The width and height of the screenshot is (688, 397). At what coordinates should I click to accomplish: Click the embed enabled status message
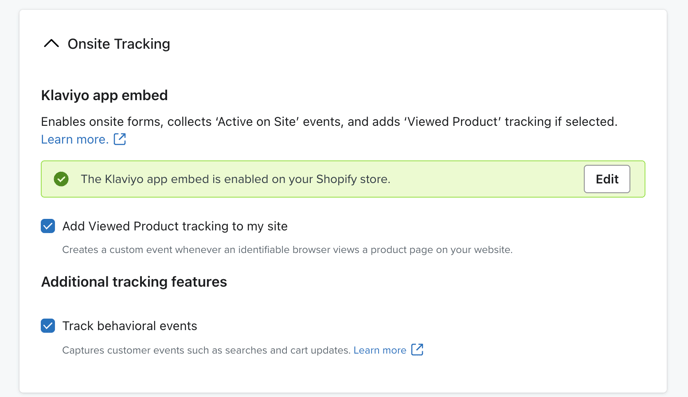(235, 179)
